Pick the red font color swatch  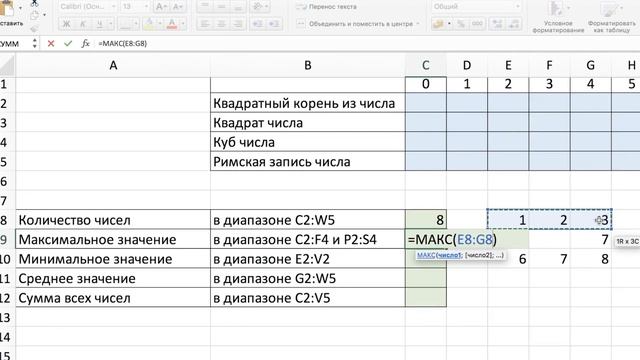tap(172, 24)
